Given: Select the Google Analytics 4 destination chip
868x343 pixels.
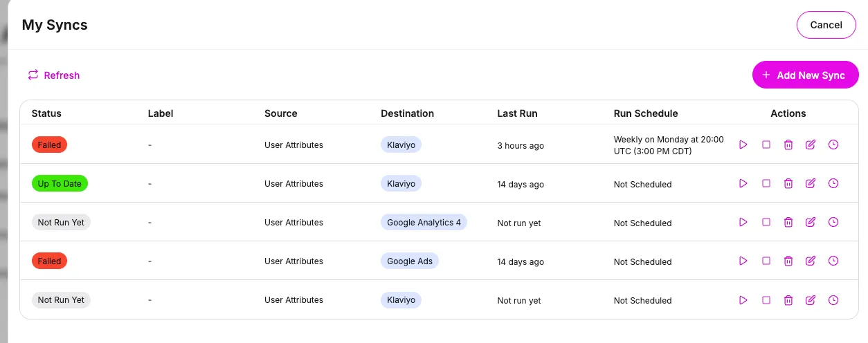Looking at the screenshot, I should tap(424, 222).
